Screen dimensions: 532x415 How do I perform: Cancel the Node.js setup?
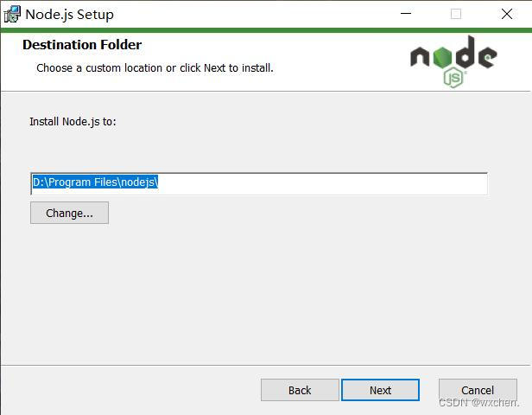[x=478, y=390]
